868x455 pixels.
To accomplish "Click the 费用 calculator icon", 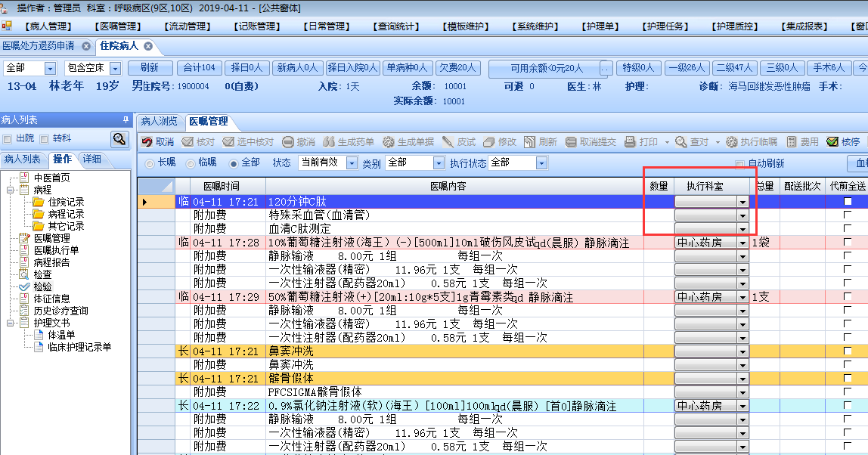I will point(792,142).
